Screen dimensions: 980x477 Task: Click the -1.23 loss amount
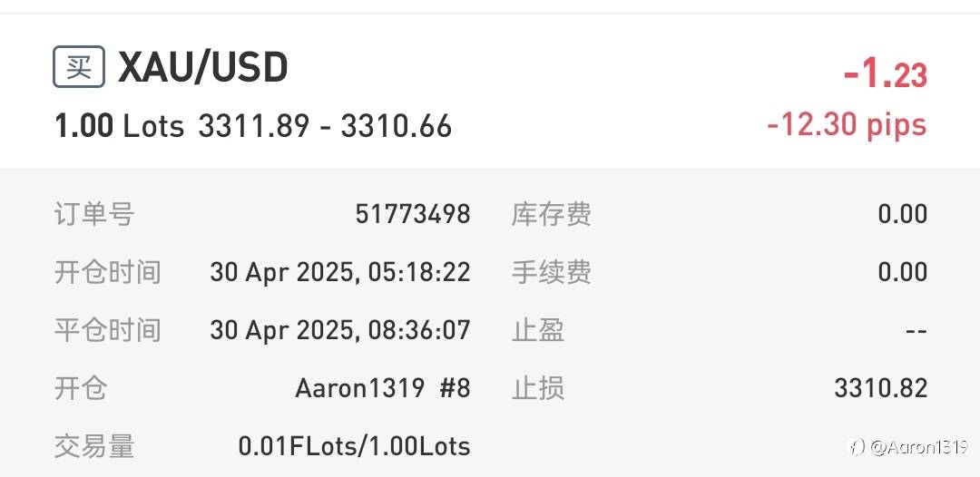[x=885, y=74]
